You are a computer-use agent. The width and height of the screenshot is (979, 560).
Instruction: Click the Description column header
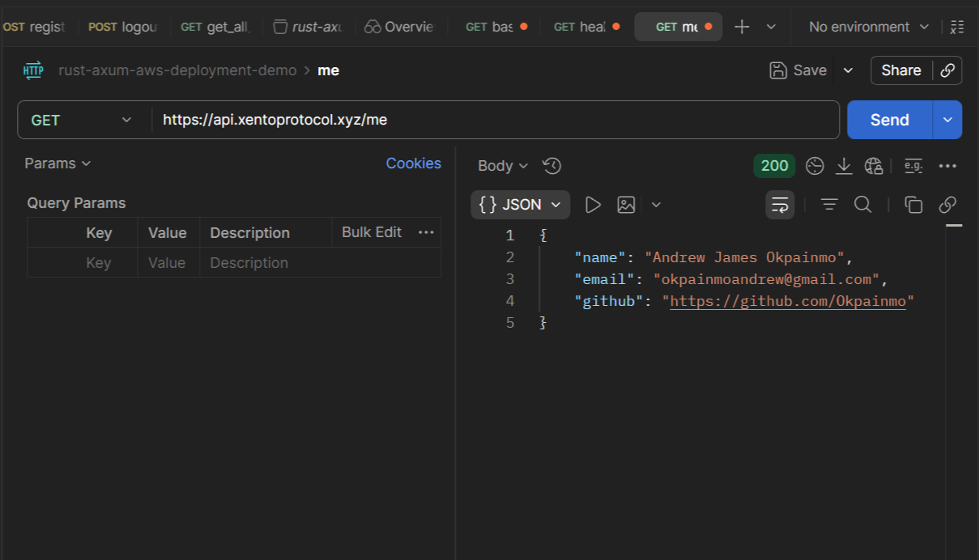(249, 232)
